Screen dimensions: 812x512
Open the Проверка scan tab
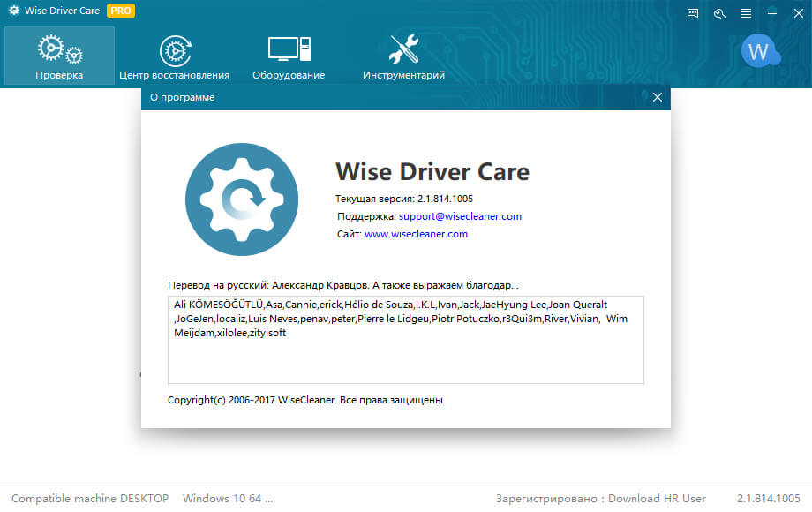59,56
